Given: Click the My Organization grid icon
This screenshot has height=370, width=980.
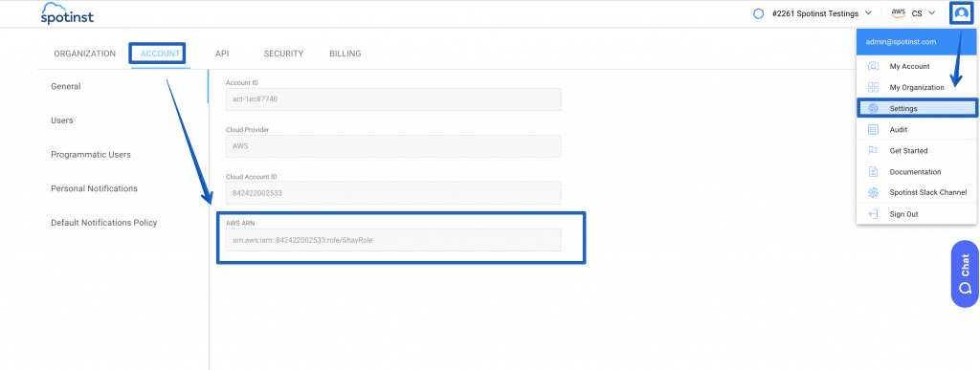Looking at the screenshot, I should pyautogui.click(x=873, y=87).
